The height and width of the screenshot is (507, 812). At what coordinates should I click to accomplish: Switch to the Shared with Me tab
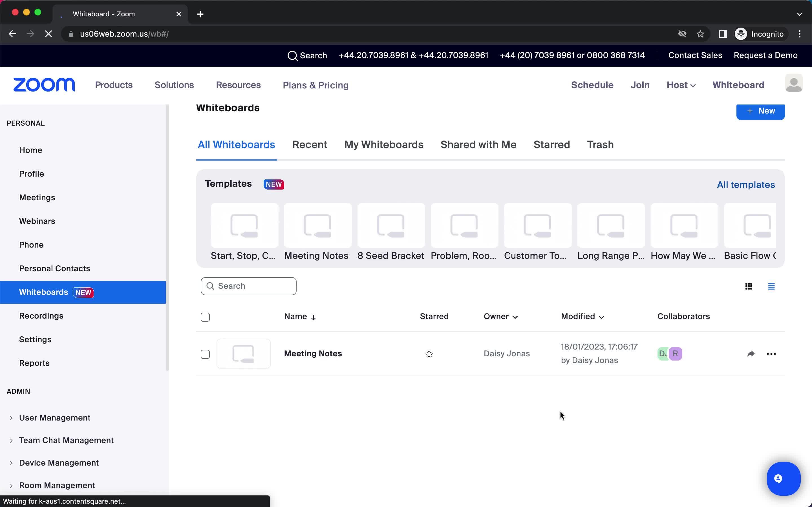pyautogui.click(x=478, y=144)
